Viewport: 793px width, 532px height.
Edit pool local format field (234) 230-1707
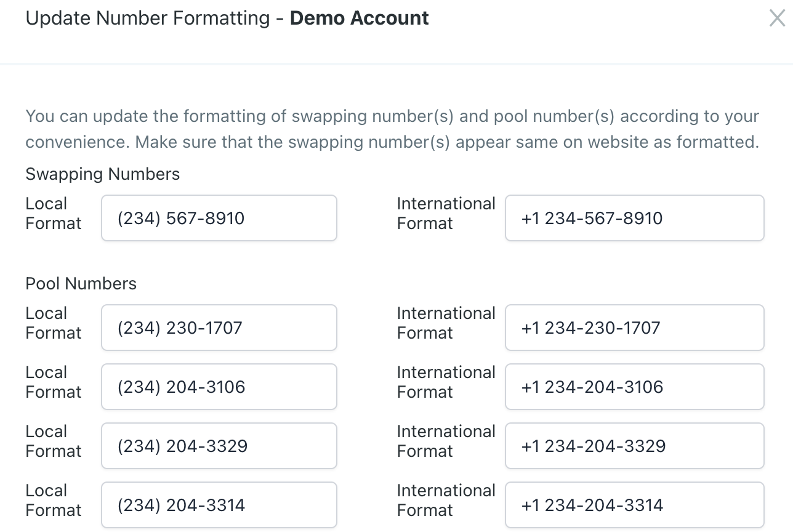click(x=219, y=328)
